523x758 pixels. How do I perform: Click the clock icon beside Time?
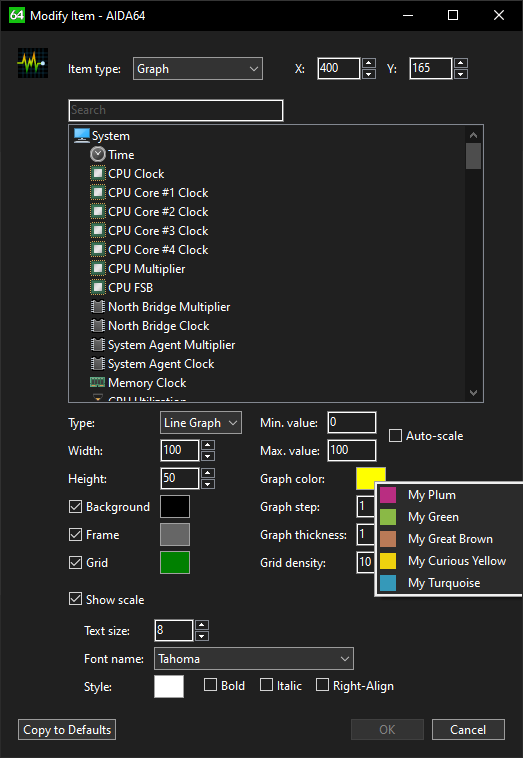tap(98, 155)
